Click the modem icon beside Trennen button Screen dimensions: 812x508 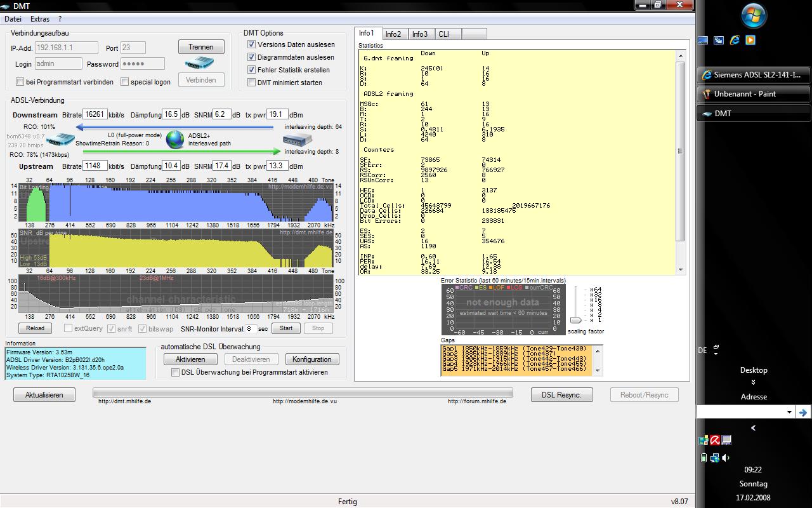(x=199, y=63)
